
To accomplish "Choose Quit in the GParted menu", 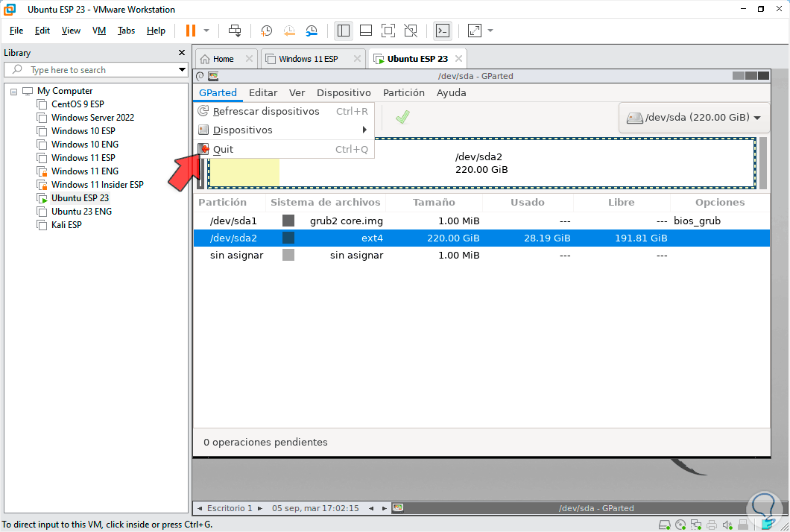I will pyautogui.click(x=284, y=149).
